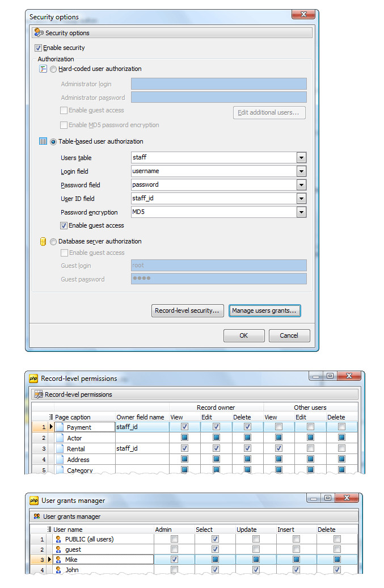This screenshot has width=384, height=588.
Task: Click php icon in User grants manager title
Action: pyautogui.click(x=34, y=501)
